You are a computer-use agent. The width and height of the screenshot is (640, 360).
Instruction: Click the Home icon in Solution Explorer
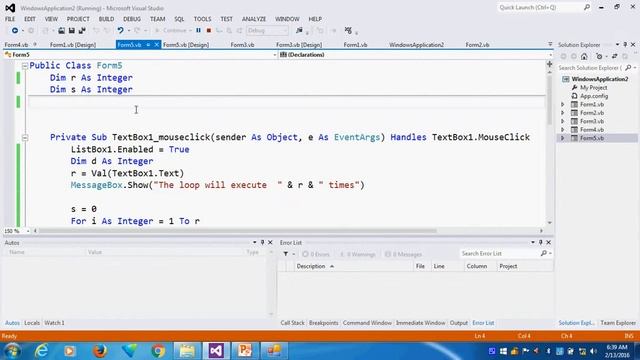coord(584,56)
